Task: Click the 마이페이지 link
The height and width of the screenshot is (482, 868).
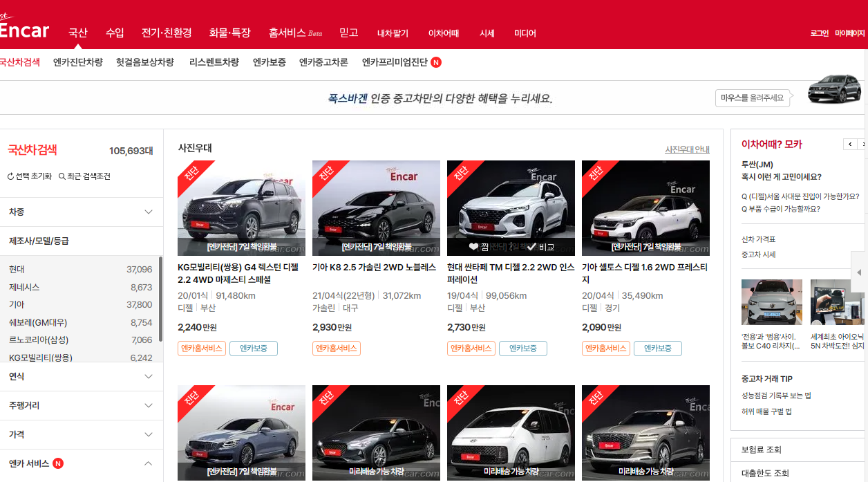Action: point(850,33)
